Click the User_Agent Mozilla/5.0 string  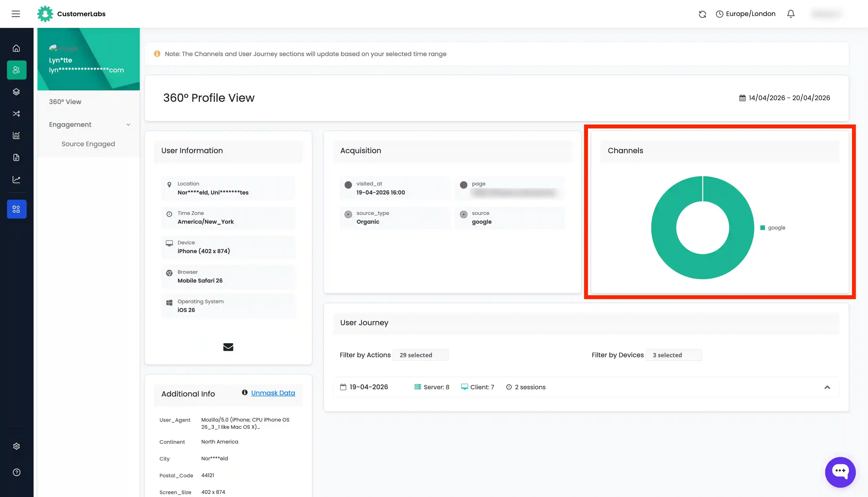(x=245, y=423)
